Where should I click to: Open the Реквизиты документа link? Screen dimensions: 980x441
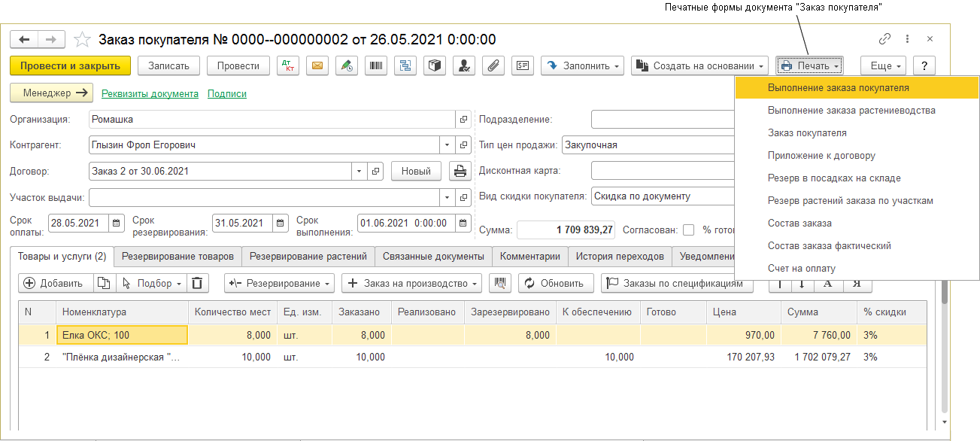point(150,93)
